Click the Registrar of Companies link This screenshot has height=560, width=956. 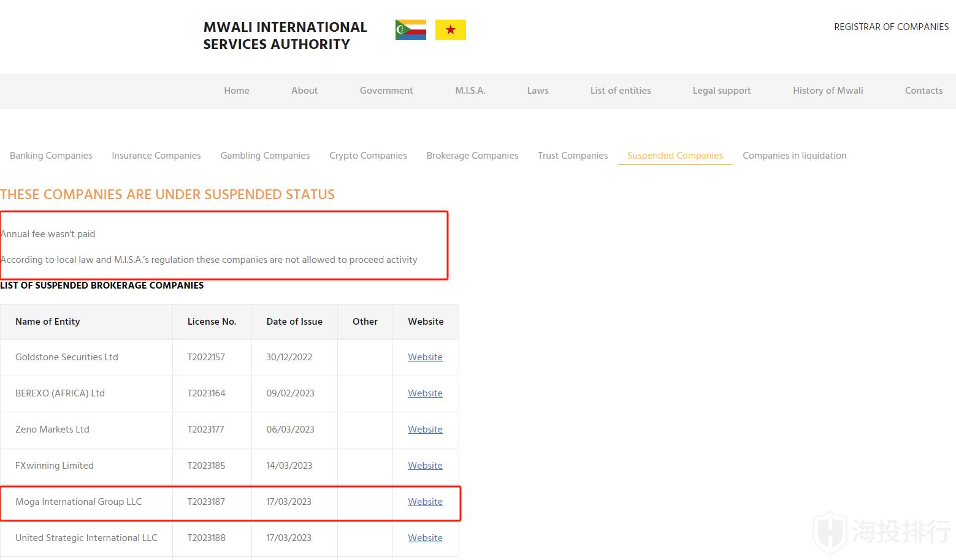[891, 27]
